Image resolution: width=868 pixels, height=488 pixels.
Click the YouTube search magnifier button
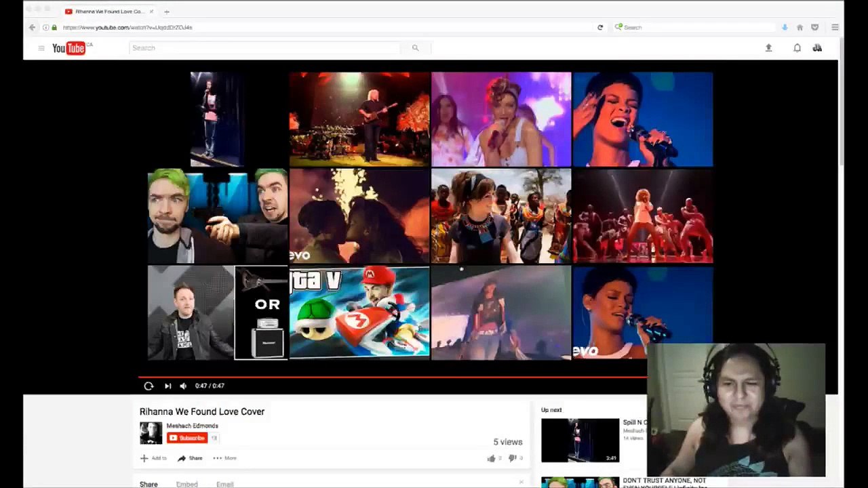tap(416, 48)
